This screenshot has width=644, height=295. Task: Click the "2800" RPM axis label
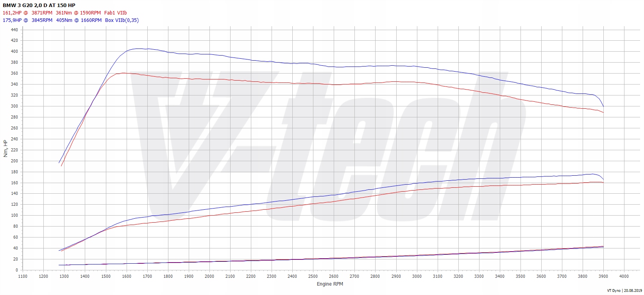tap(375, 277)
